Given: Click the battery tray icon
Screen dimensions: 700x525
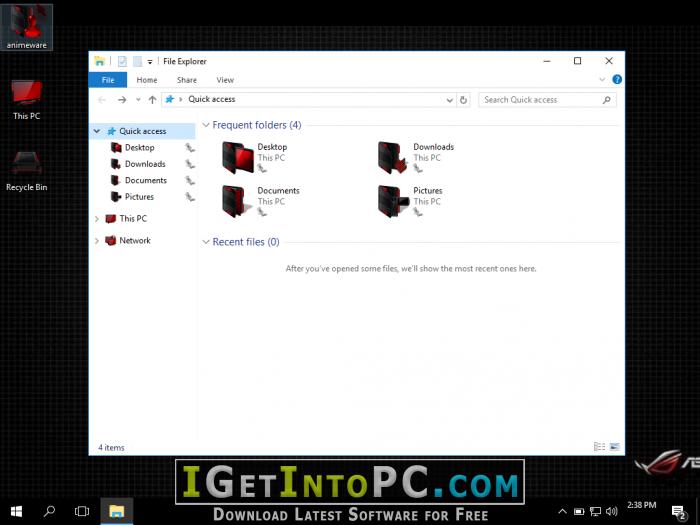Looking at the screenshot, I should pyautogui.click(x=579, y=512).
